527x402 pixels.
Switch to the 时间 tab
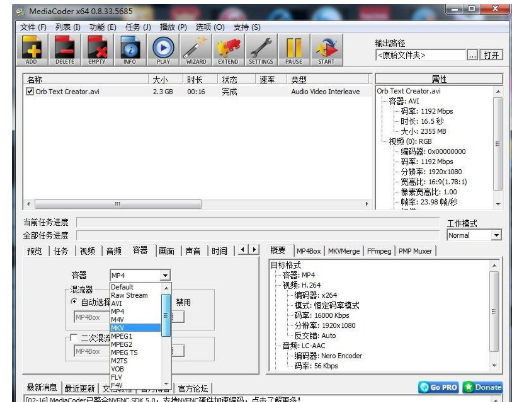click(219, 251)
